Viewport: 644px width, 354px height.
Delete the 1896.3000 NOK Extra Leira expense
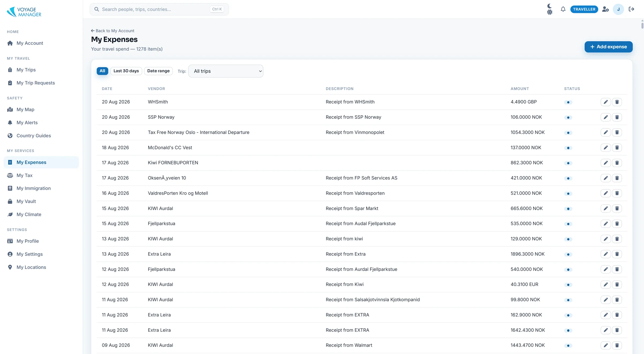coord(617,254)
